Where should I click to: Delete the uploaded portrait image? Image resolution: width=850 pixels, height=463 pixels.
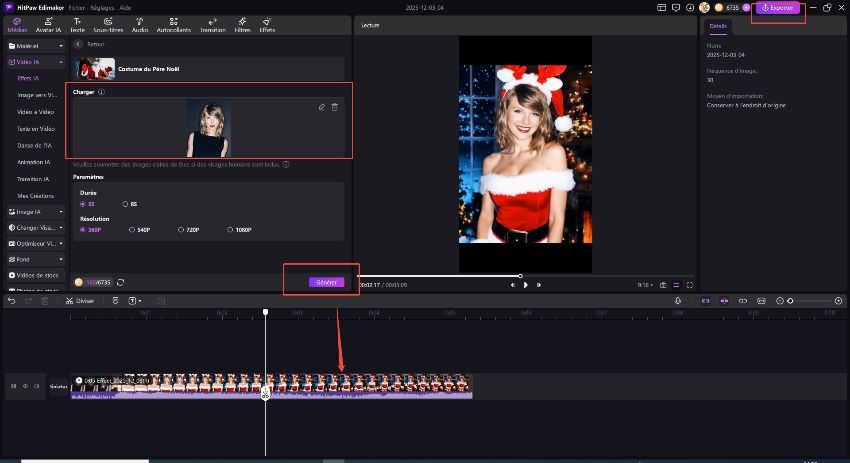coord(334,107)
